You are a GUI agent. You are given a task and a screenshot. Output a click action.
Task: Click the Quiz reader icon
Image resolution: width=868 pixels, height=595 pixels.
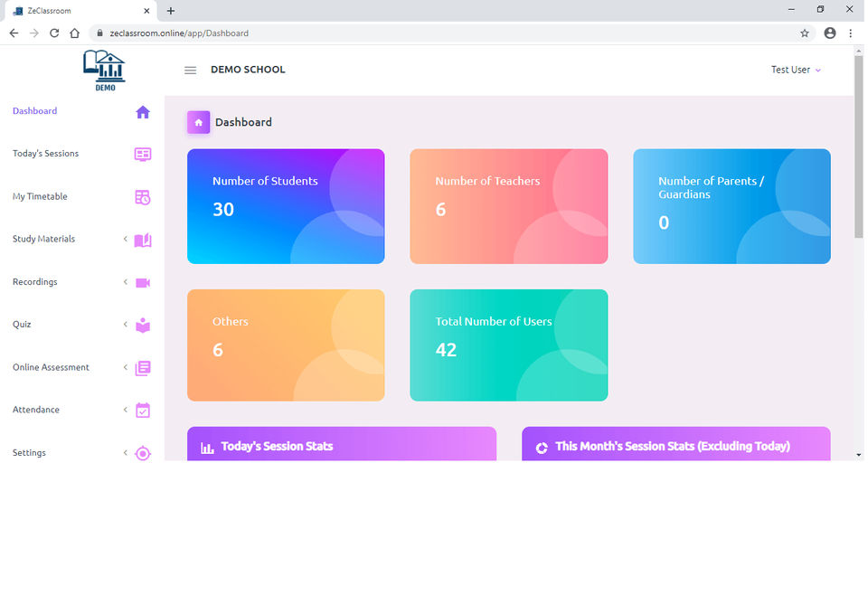143,326
